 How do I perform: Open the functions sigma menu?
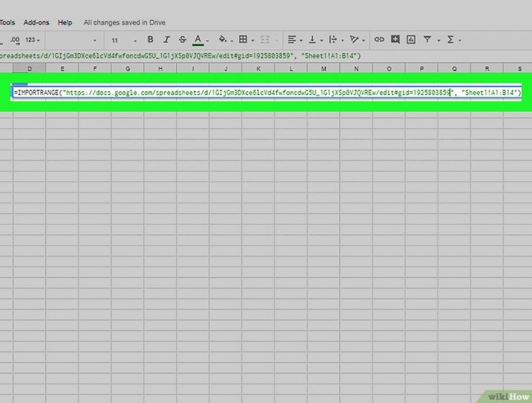450,40
